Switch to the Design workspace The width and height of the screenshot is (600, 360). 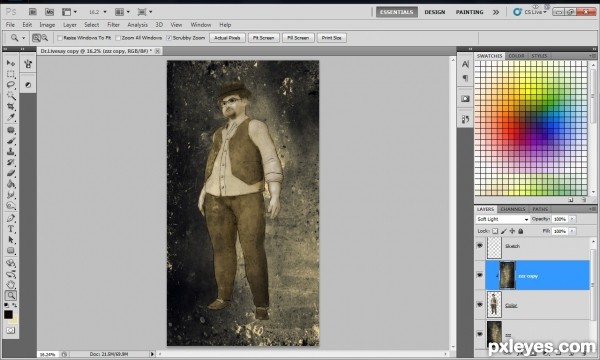coord(435,12)
